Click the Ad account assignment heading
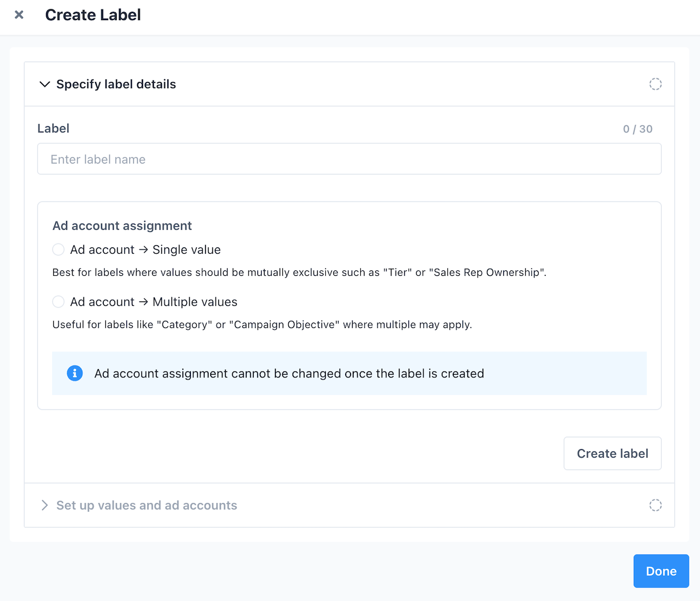 pos(122,226)
